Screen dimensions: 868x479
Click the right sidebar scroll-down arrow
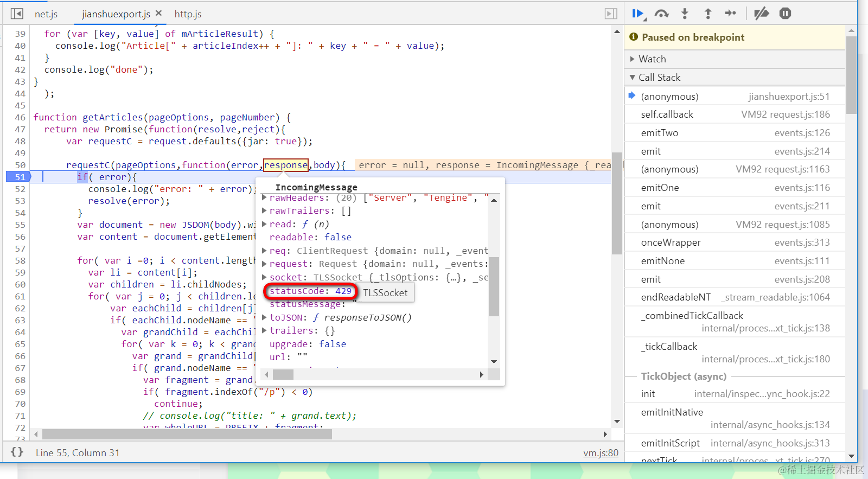pyautogui.click(x=851, y=456)
